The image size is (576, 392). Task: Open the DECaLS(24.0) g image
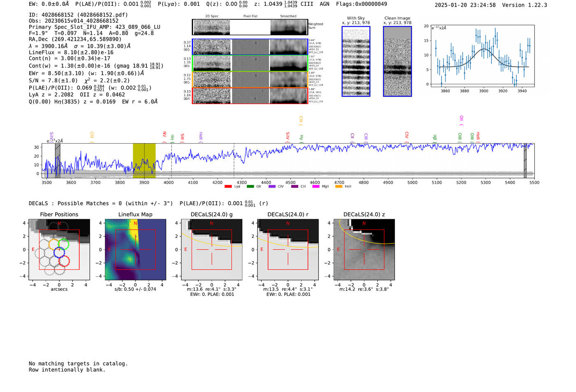[x=212, y=250]
